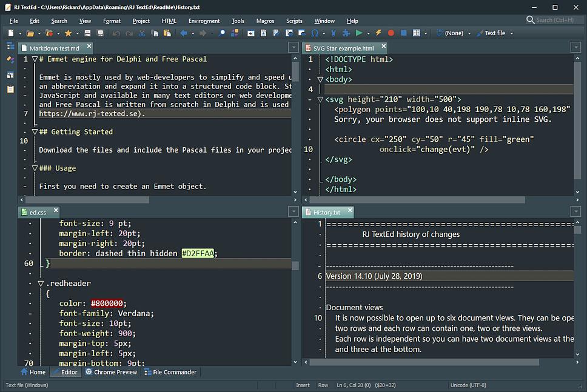587x392 pixels.
Task: Click the Cut scissors icon
Action: [x=141, y=33]
